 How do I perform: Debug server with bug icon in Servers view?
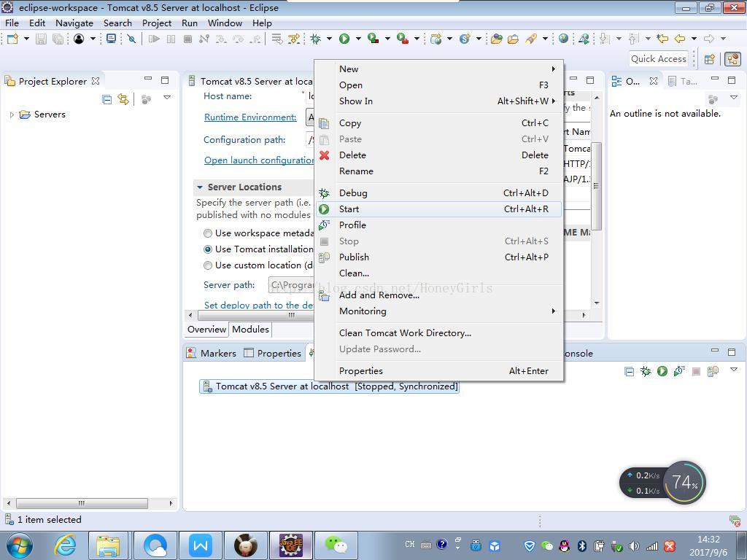(646, 371)
